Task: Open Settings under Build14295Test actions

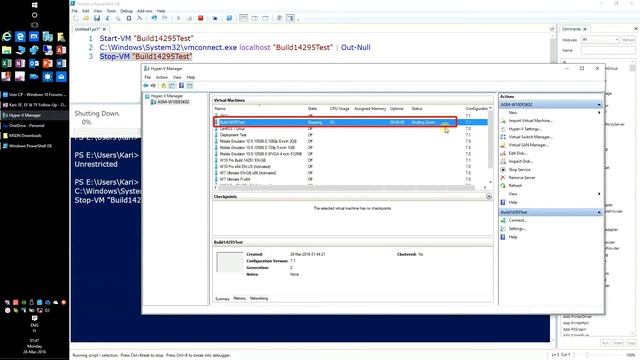Action: coord(517,229)
